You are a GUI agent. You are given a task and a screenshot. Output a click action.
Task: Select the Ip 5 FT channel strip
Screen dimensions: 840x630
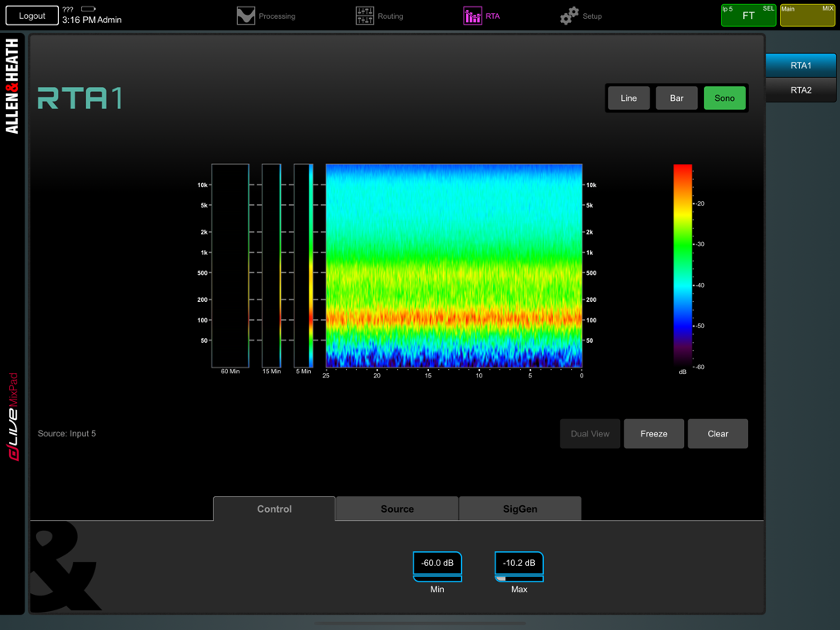pyautogui.click(x=747, y=14)
